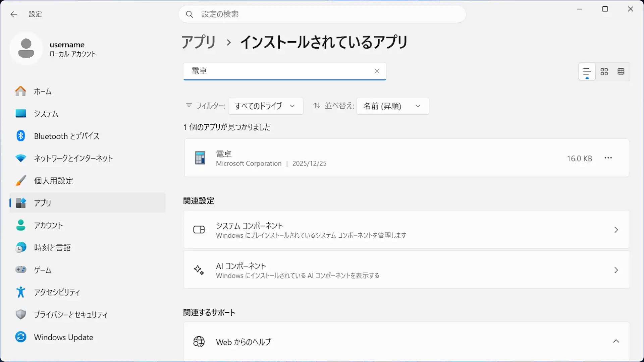Click the Windows Update sync icon
This screenshot has height=362, width=644.
point(20,337)
